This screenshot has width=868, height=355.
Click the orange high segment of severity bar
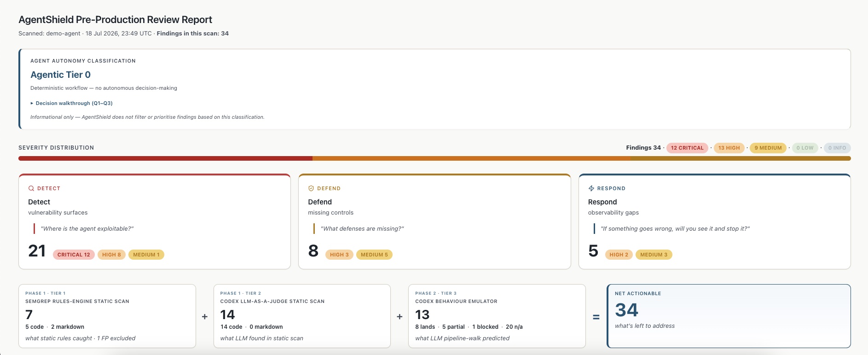[x=471, y=158]
